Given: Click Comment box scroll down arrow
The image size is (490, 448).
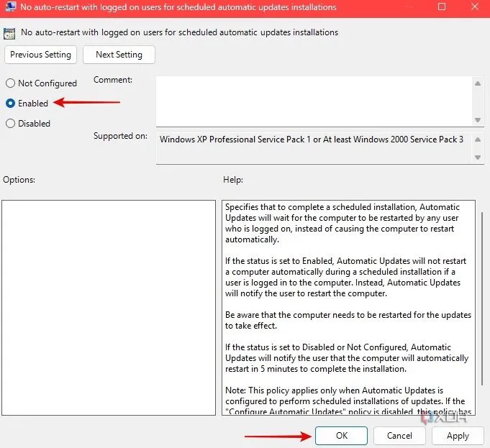Looking at the screenshot, I should pyautogui.click(x=478, y=119).
